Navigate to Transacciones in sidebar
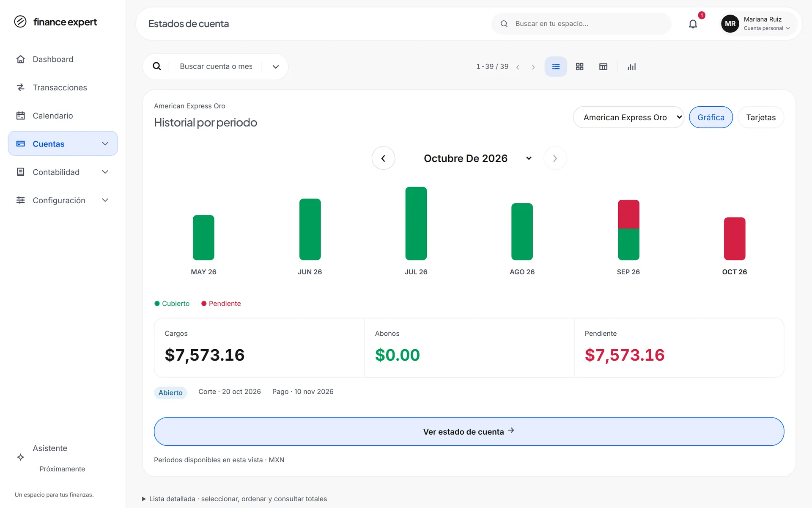The height and width of the screenshot is (508, 812). pyautogui.click(x=63, y=87)
